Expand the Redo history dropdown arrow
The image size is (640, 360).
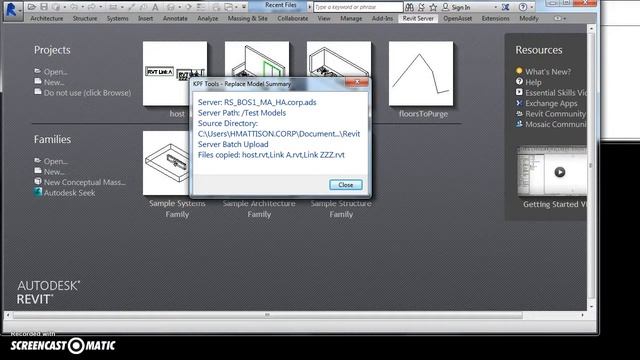click(100, 7)
